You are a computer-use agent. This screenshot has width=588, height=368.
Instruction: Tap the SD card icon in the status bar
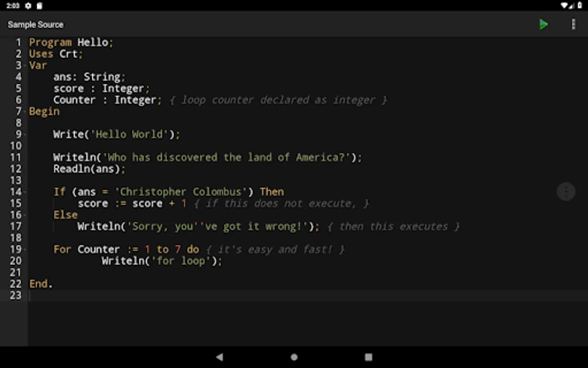click(39, 6)
